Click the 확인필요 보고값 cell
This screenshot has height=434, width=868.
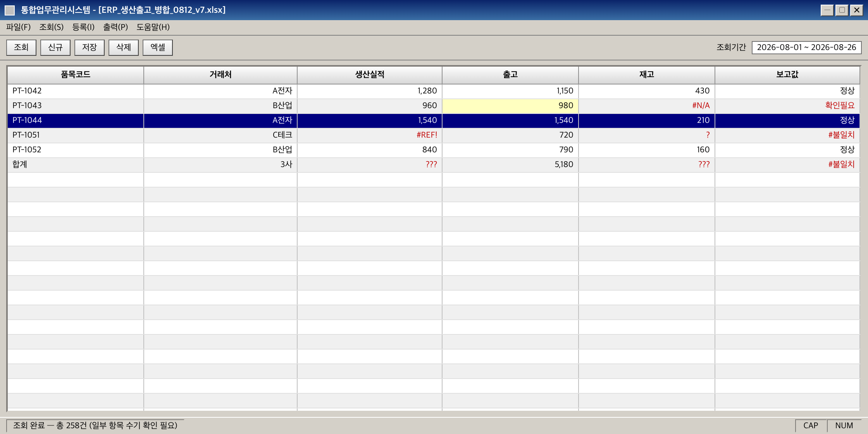coord(787,106)
